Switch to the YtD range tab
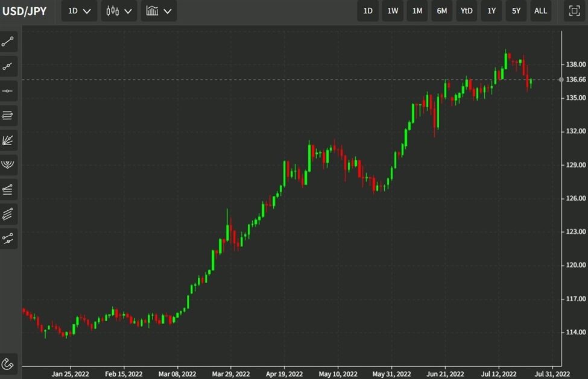 466,10
